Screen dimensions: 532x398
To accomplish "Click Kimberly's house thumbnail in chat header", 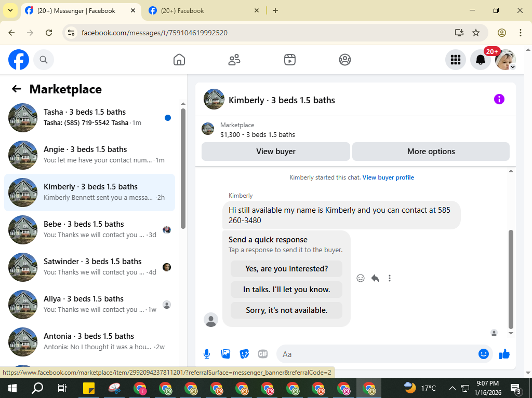I will pyautogui.click(x=214, y=99).
